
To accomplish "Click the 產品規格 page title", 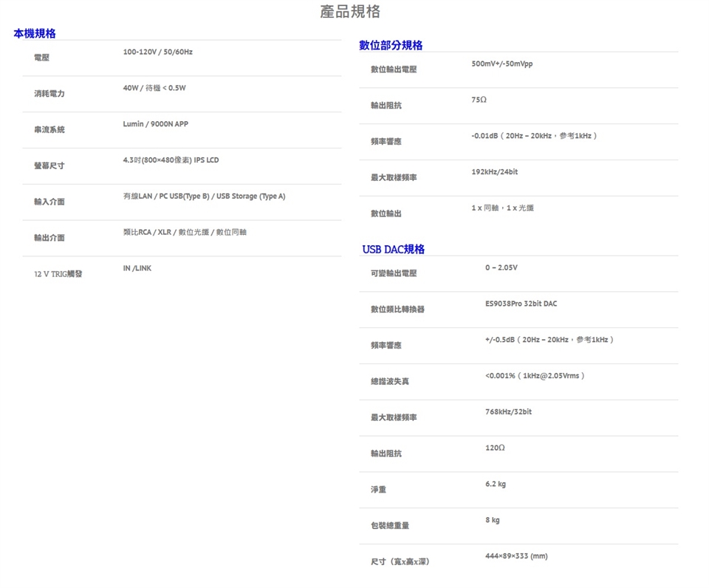I will (350, 12).
